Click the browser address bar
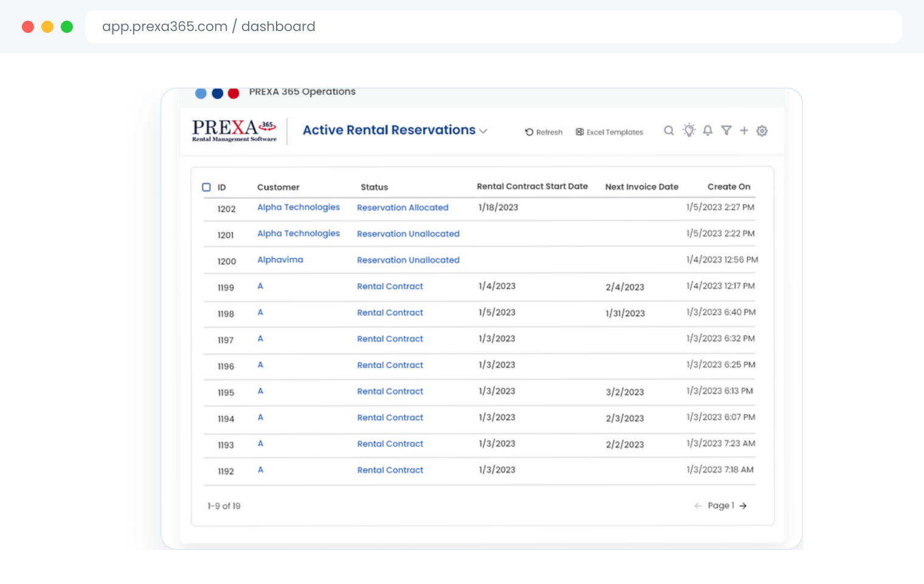 pyautogui.click(x=493, y=27)
